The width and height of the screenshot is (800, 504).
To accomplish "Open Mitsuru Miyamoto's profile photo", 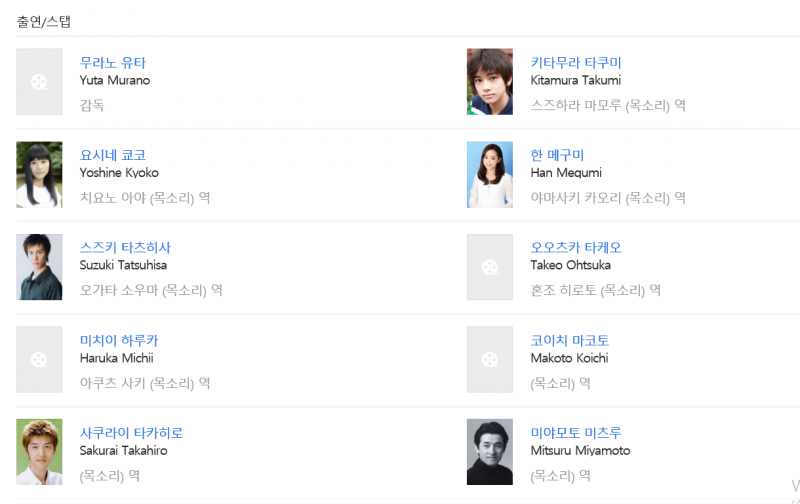I will (490, 452).
